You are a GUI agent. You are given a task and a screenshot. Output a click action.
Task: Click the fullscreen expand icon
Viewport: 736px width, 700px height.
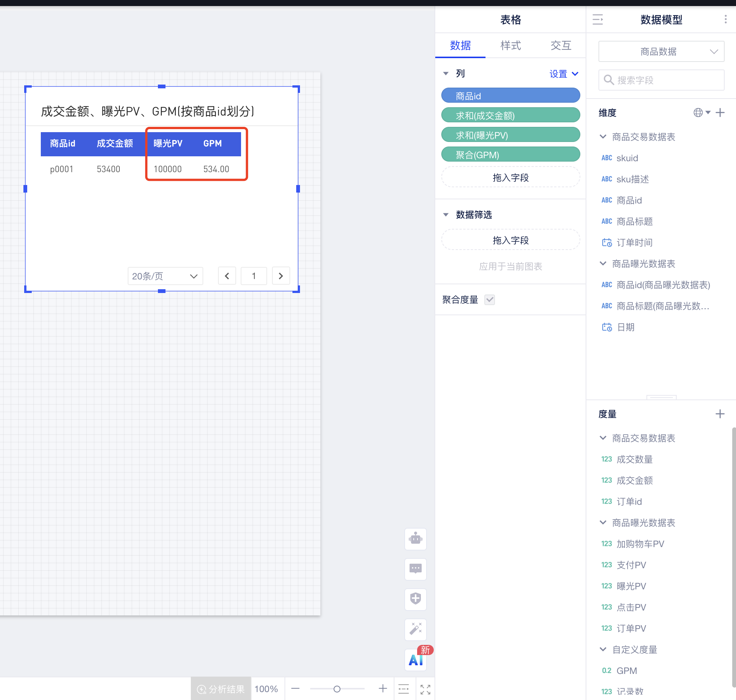coord(425,689)
